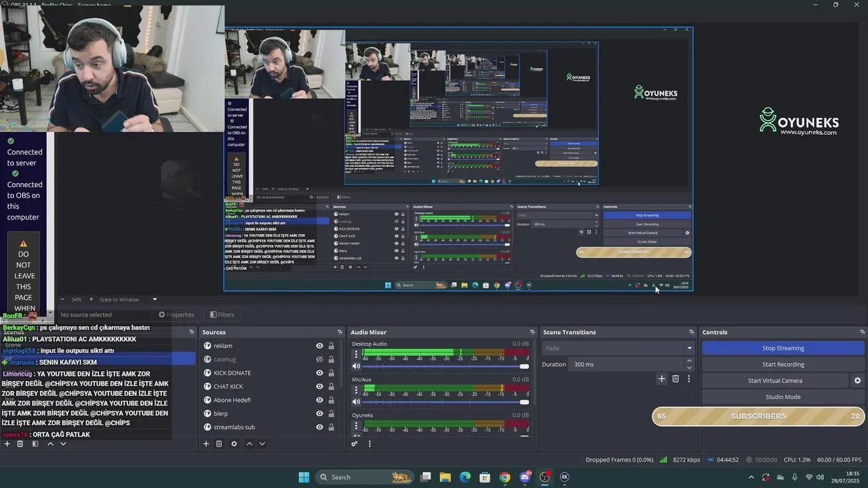Open transition properties three-dot menu
Screen dimensions: 868x488
coord(689,379)
